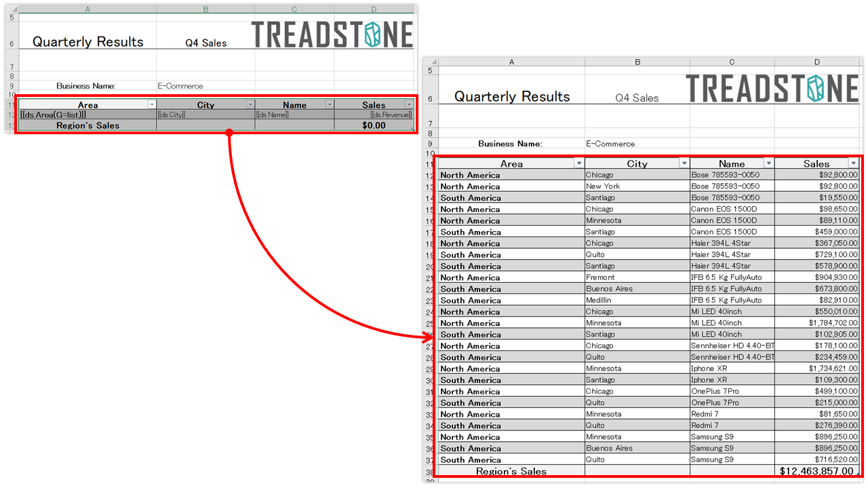Select the {{ds.Name}} template cell

tap(294, 115)
